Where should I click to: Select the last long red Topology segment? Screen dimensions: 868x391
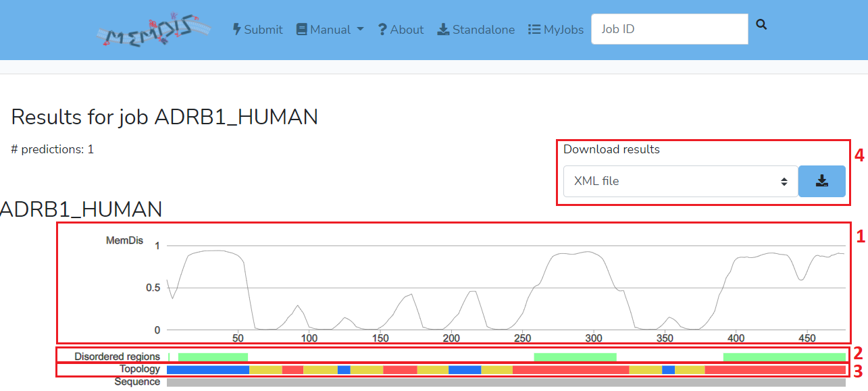775,369
